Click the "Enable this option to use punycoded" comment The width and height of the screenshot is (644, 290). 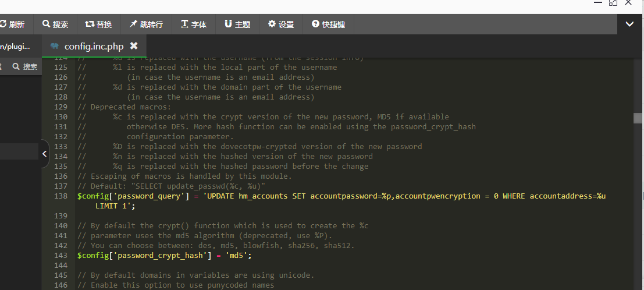(175, 285)
